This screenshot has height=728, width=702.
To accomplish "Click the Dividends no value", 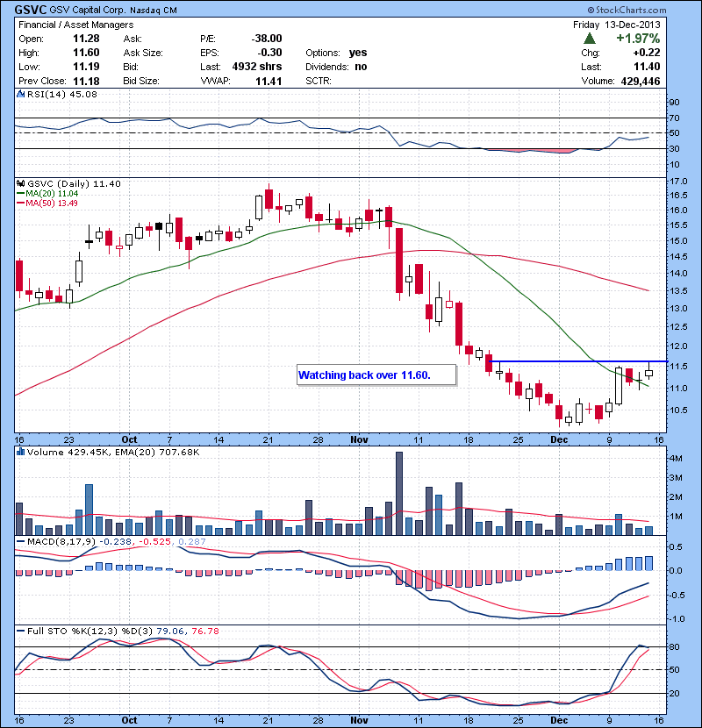I will [x=361, y=67].
